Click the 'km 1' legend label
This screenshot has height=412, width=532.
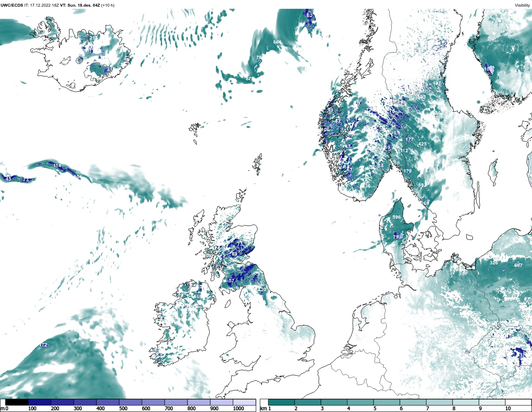coord(266,409)
